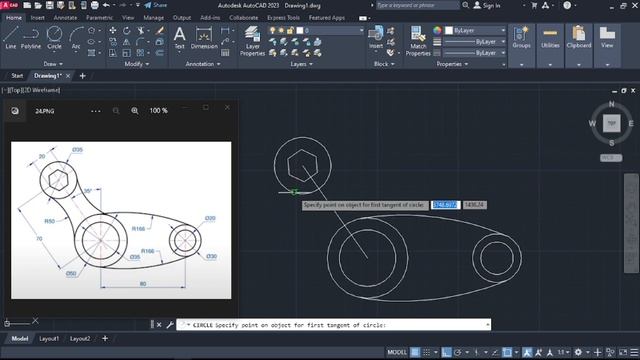Viewport: 640px width, 360px height.
Task: Click the white color swatch in layer dropdown
Action: tap(300, 31)
